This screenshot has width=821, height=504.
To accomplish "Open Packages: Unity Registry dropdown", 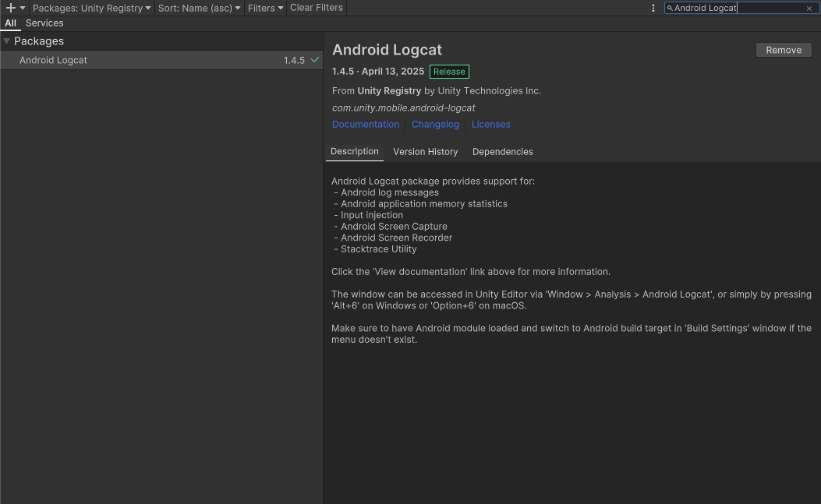I will point(92,8).
